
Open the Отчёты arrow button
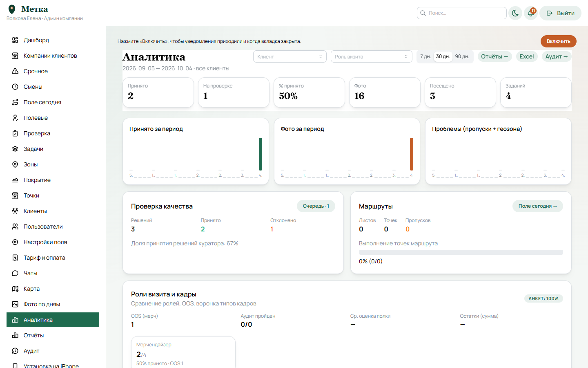point(494,56)
